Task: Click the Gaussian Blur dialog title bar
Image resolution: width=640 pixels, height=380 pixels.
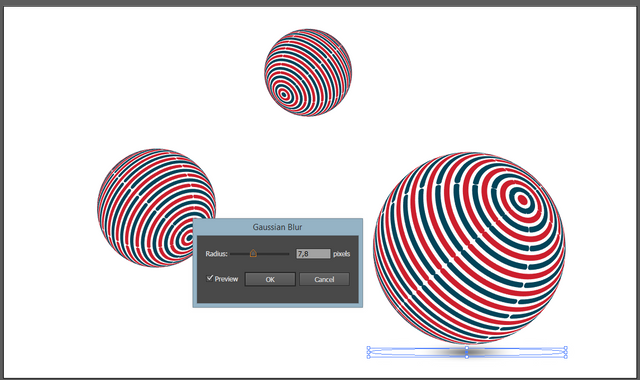Action: click(278, 227)
